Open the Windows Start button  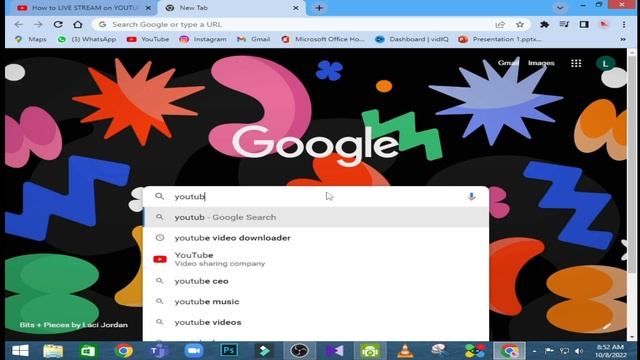20,351
